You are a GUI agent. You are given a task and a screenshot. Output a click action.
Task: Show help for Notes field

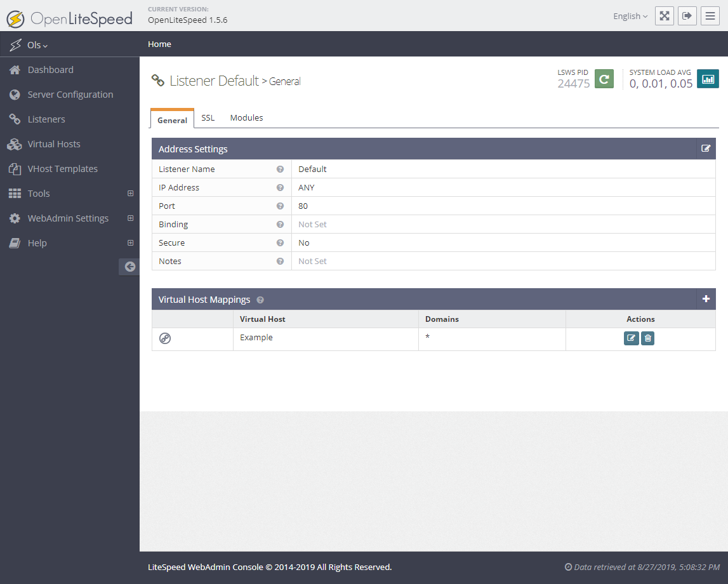280,262
